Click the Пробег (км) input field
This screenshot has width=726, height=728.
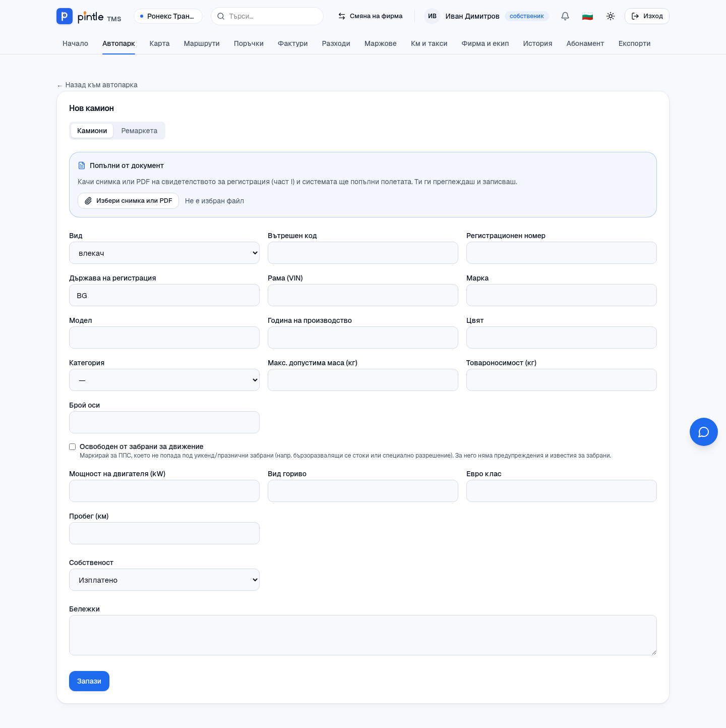tap(164, 533)
